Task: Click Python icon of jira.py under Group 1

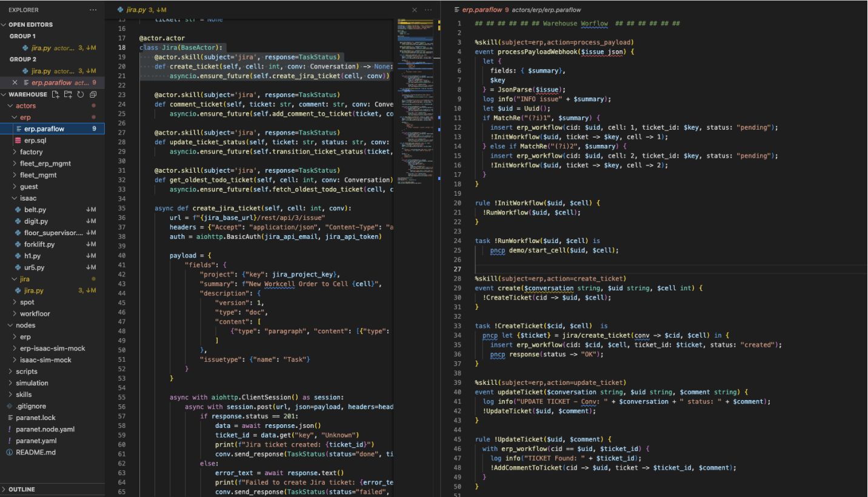Action: [25, 48]
